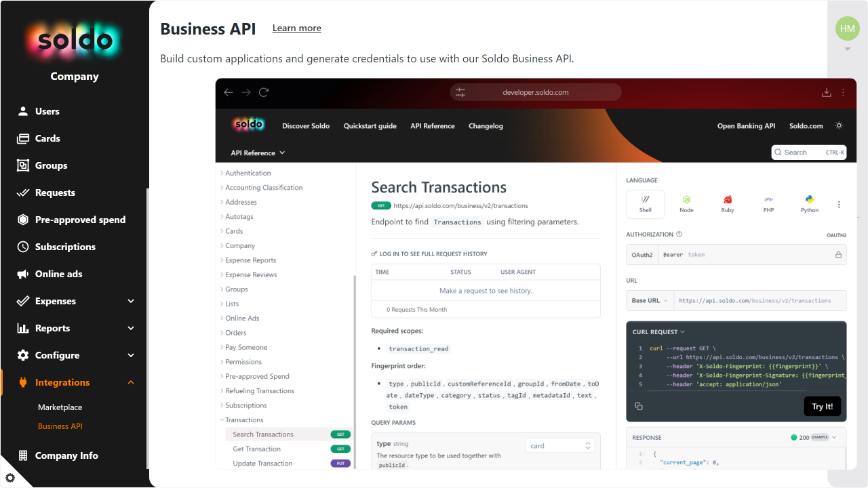Image resolution: width=868 pixels, height=488 pixels.
Task: Click Quickstart guide in developer nav
Action: 370,126
